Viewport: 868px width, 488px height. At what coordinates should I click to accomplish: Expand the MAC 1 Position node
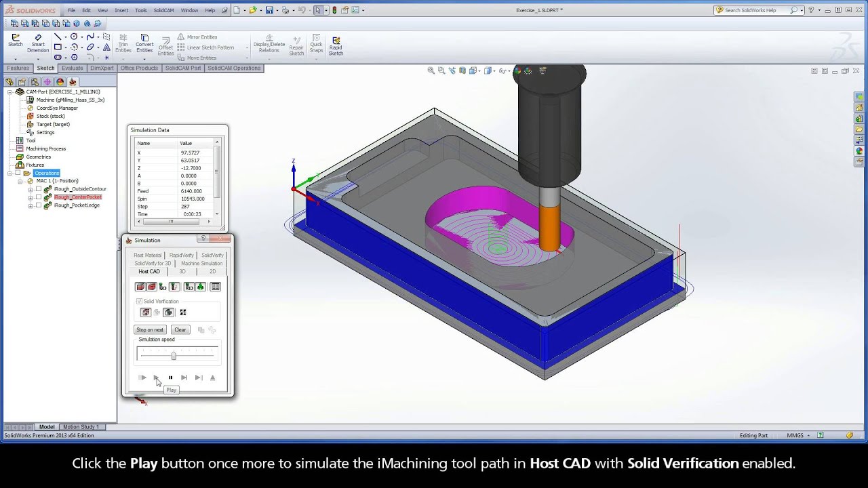tap(20, 181)
